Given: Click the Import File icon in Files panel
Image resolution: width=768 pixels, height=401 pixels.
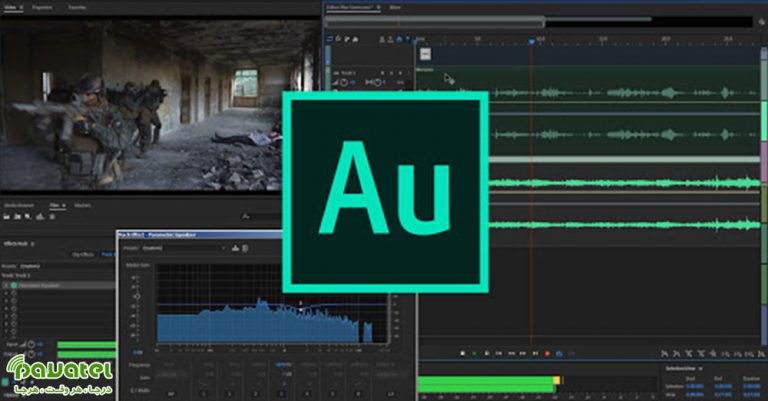Looking at the screenshot, I should 17,216.
